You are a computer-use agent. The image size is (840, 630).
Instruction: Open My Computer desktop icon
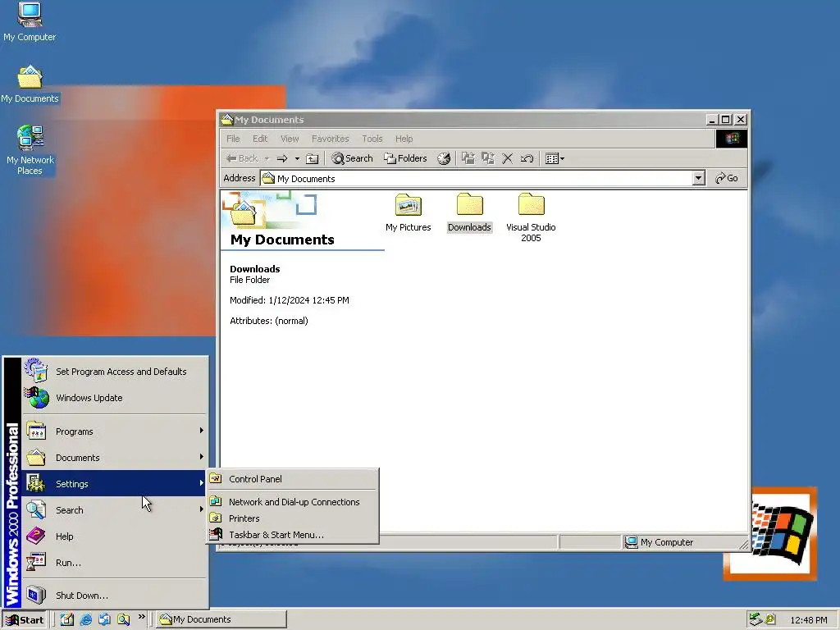tap(30, 22)
